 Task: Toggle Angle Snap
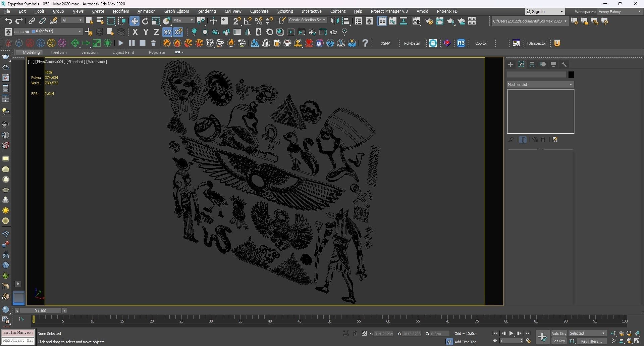click(x=248, y=21)
